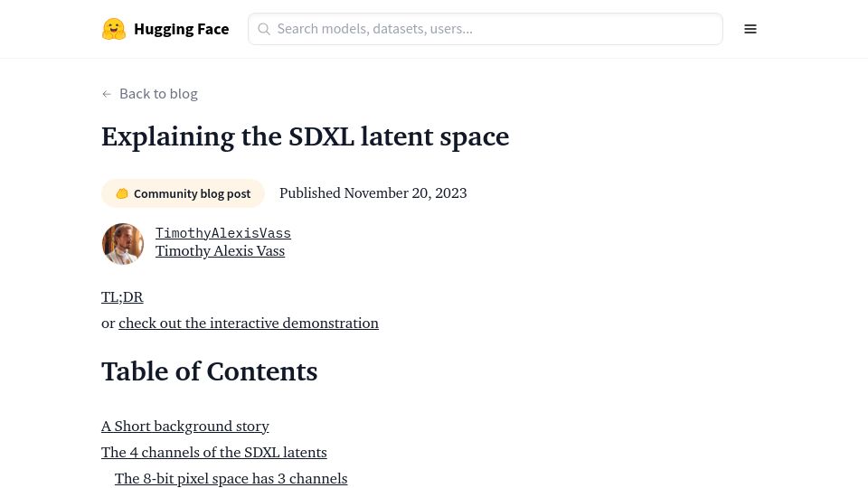Screen dimensions: 868x488
Task: Click the Community blog post emoji icon
Action: (122, 193)
